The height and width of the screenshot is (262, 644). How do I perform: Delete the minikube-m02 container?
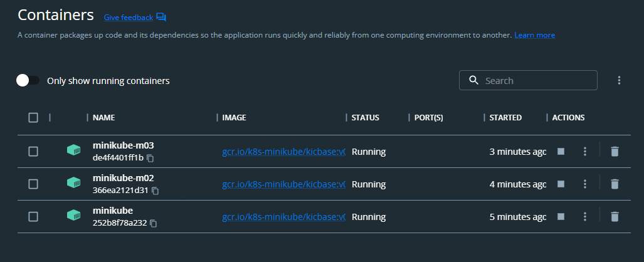[x=615, y=184]
